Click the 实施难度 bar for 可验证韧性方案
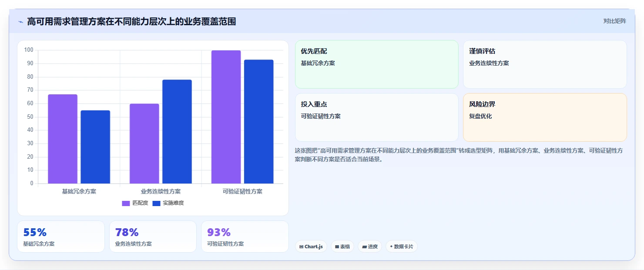The height and width of the screenshot is (270, 644). click(x=259, y=121)
